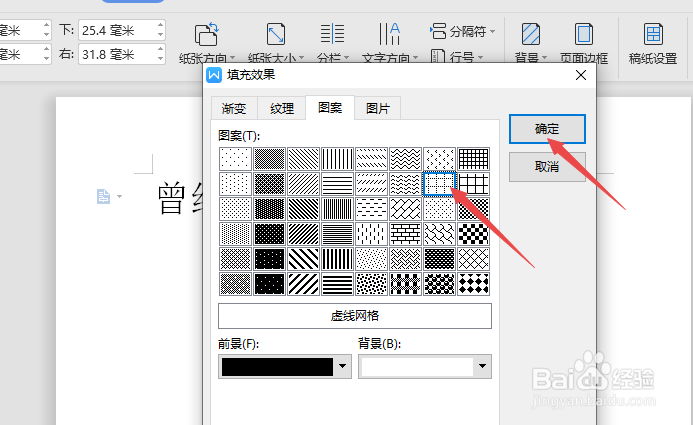The height and width of the screenshot is (425, 693).
Task: Choose the large checkerboard pattern
Action: [x=473, y=234]
